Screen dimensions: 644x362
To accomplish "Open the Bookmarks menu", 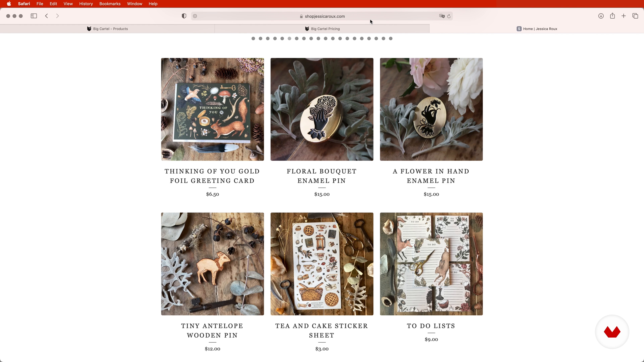I will pos(110,4).
